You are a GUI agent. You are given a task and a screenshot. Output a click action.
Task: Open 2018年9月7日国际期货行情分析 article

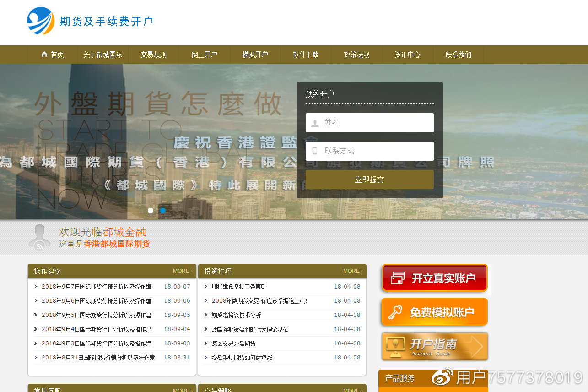click(x=97, y=287)
